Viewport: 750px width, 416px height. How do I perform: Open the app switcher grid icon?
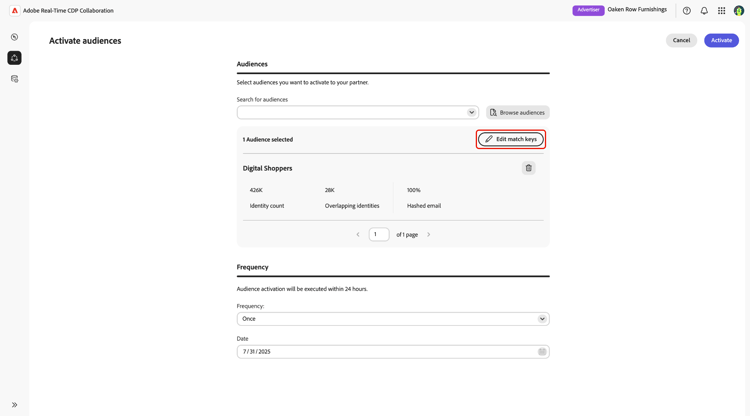[x=722, y=11]
